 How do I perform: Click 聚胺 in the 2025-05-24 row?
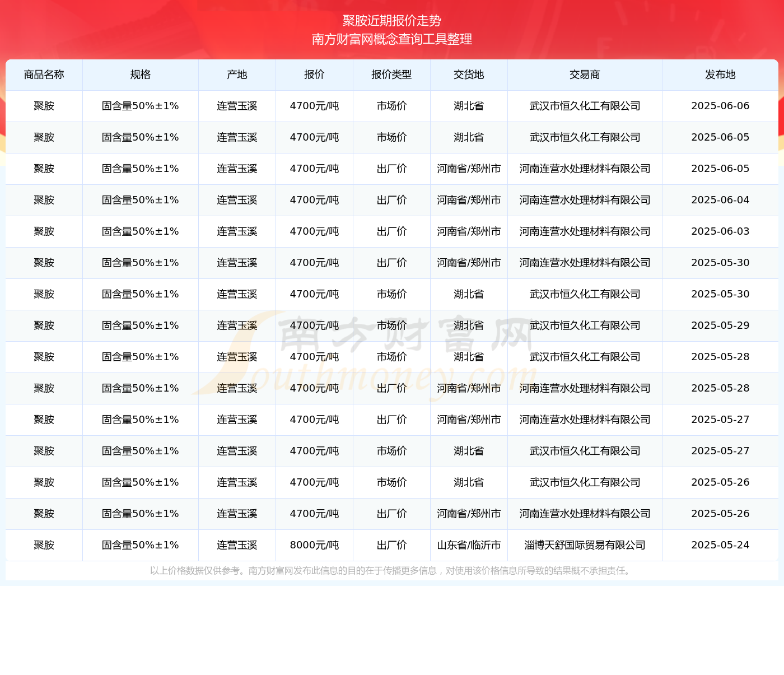pos(44,545)
